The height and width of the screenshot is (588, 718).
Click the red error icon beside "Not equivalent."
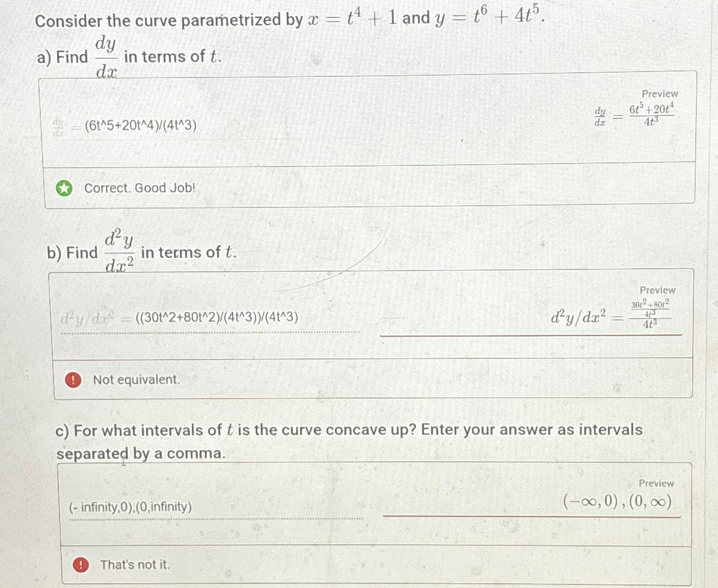click(73, 380)
